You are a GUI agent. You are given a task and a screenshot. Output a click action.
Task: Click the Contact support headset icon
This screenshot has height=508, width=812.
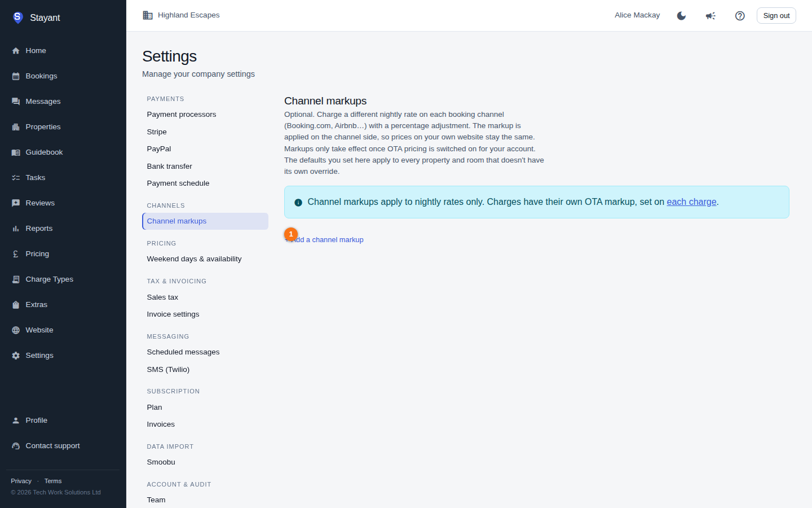(16, 446)
